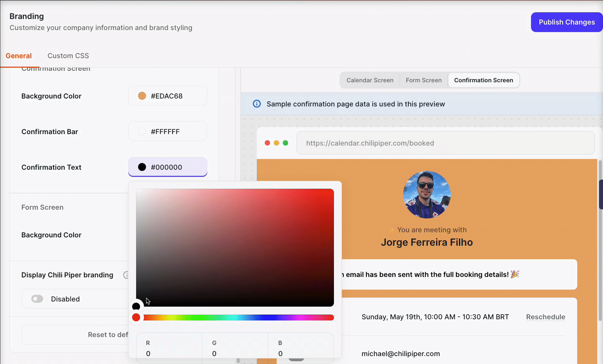Image resolution: width=603 pixels, height=364 pixels.
Task: Click the B value field
Action: click(301, 348)
